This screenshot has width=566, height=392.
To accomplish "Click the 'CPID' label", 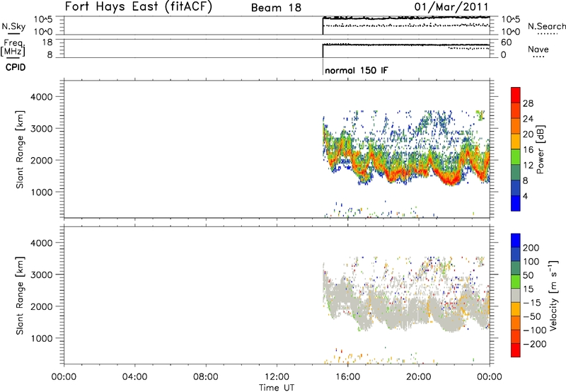I will (16, 67).
